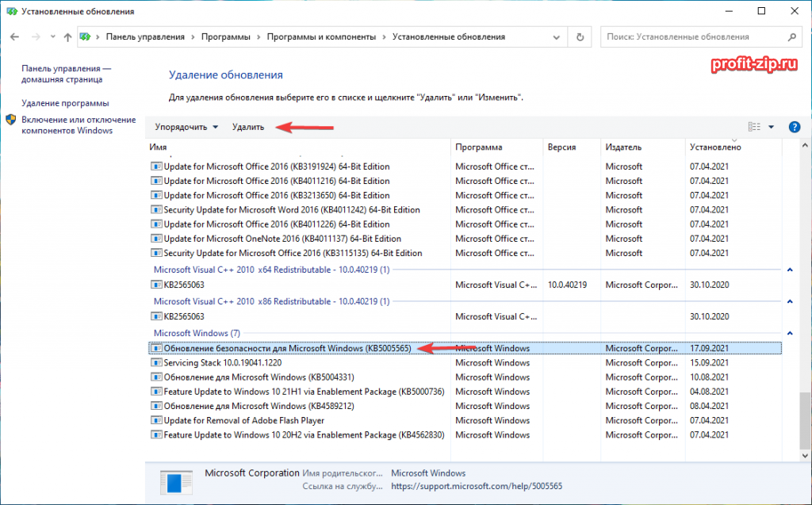The width and height of the screenshot is (812, 505).
Task: Click the search magnifier icon
Action: tap(791, 37)
